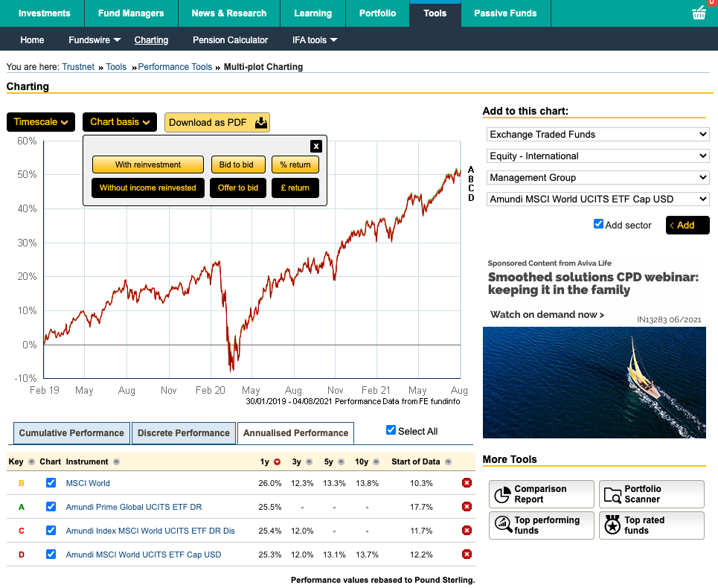Click Download as PDF button

(217, 123)
